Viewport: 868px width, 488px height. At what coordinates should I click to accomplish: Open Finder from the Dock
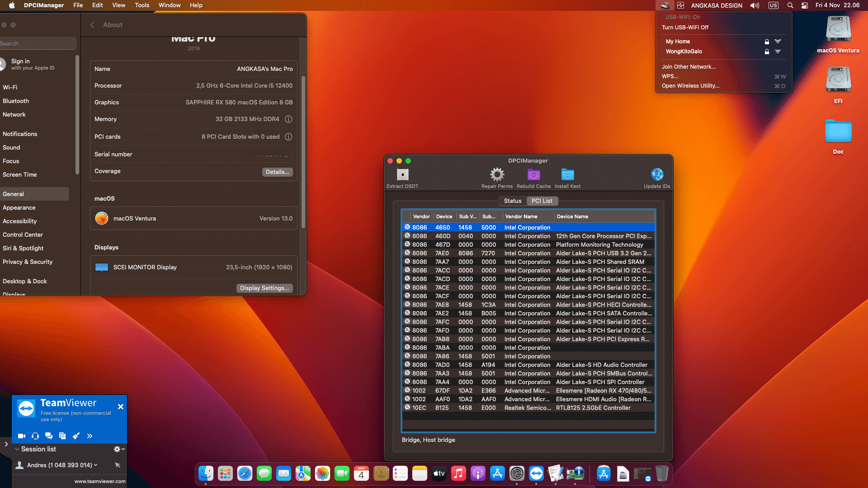206,473
